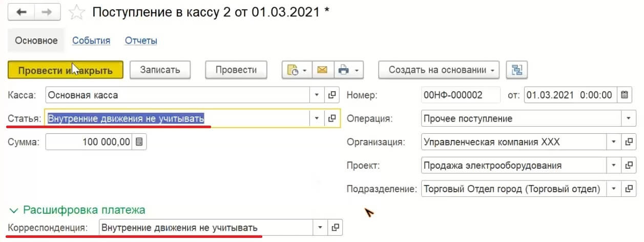Expand the Организация dropdown list

pyautogui.click(x=614, y=142)
